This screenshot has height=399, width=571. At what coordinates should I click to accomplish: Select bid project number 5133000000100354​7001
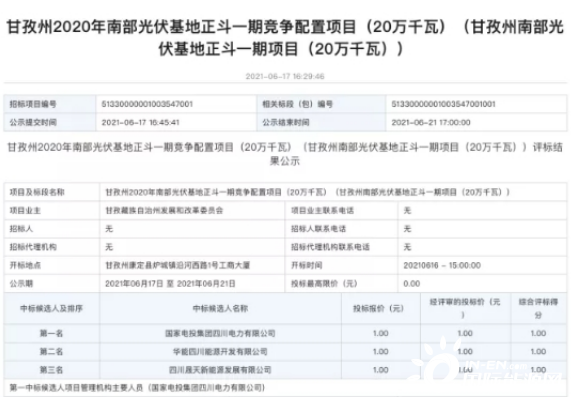click(x=147, y=104)
